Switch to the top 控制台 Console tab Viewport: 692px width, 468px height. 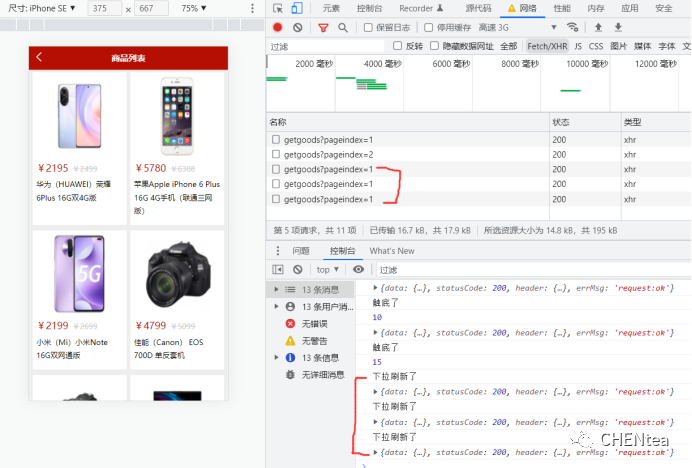(x=369, y=8)
